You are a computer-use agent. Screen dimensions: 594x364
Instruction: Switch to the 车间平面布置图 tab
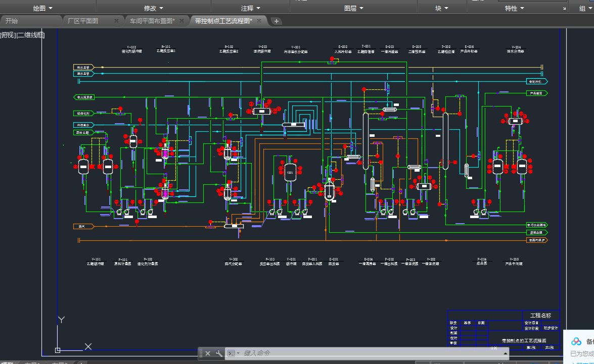click(152, 21)
